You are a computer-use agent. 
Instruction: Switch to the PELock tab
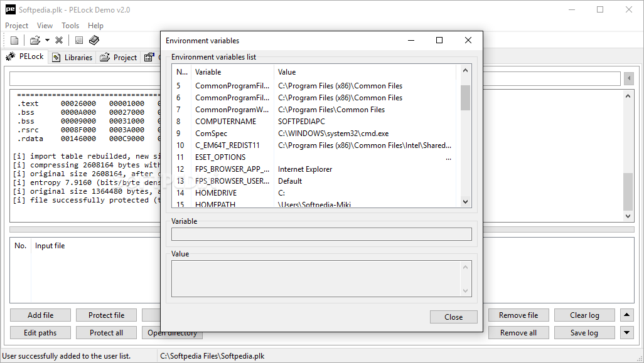point(25,56)
